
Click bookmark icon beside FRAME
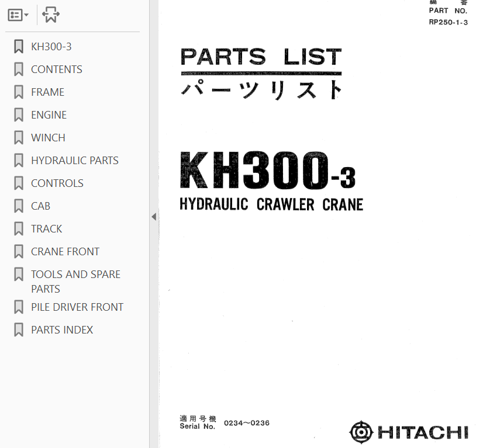[19, 92]
